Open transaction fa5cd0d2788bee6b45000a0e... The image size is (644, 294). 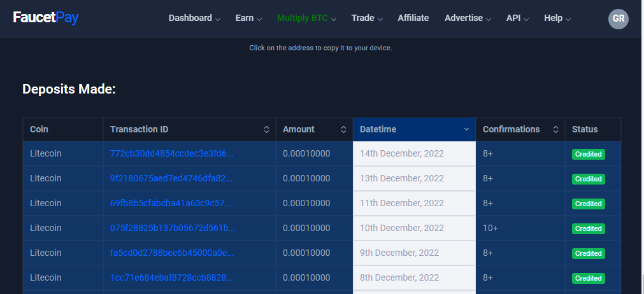tap(172, 253)
